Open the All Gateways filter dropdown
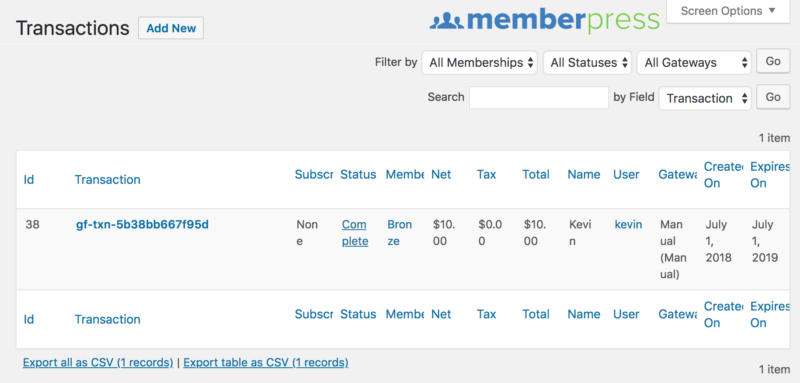Image resolution: width=800 pixels, height=383 pixels. 694,63
